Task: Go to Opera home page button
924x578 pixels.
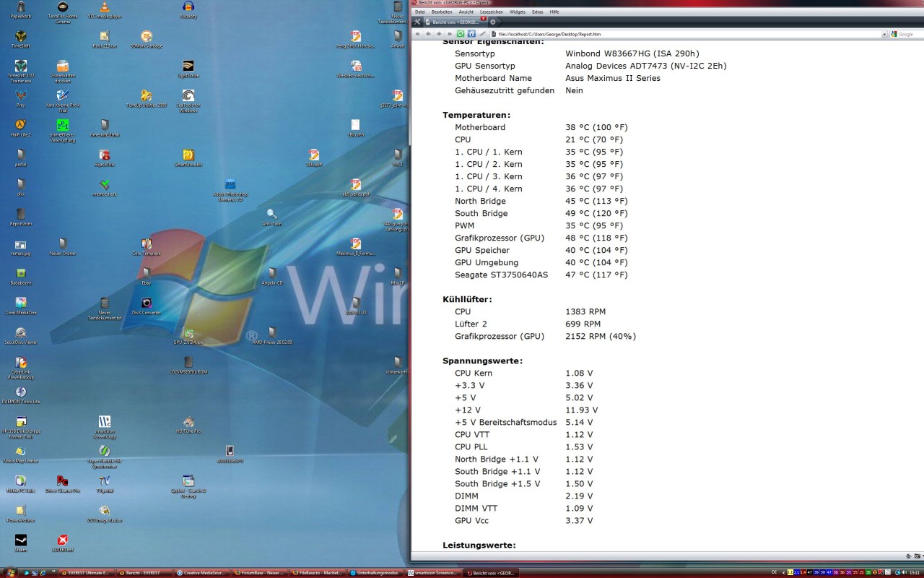Action: pyautogui.click(x=471, y=34)
